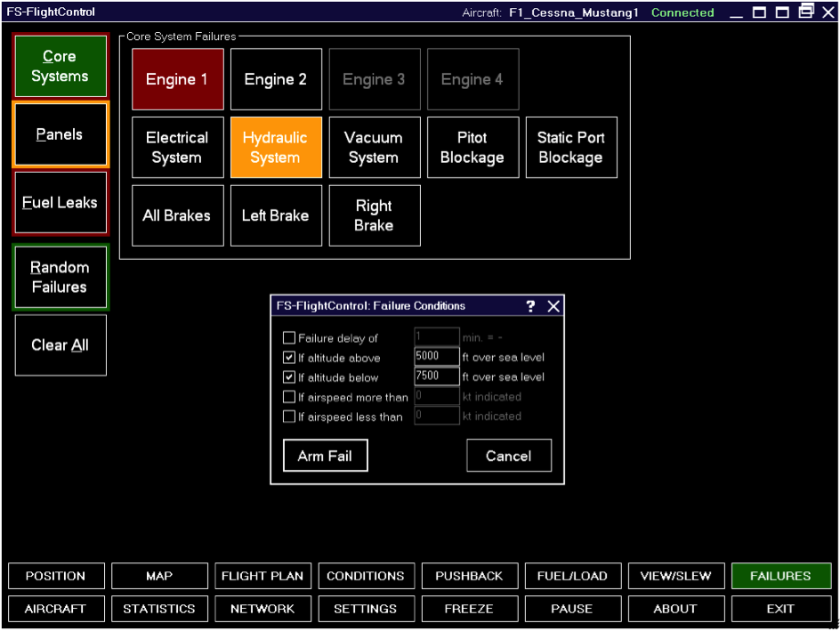Edit the 5000 ft altitude value
The width and height of the screenshot is (840, 631).
click(436, 356)
